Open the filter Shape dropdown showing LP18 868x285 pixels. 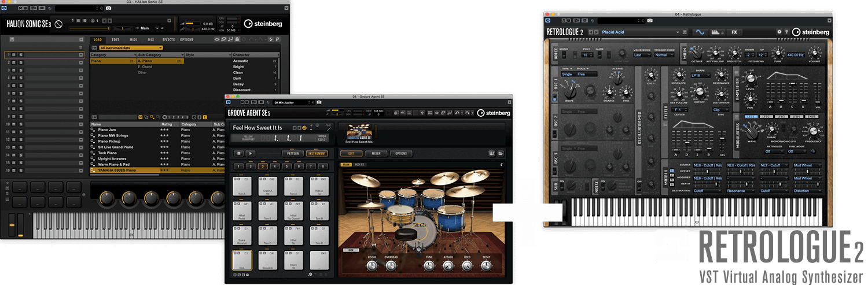tap(700, 75)
